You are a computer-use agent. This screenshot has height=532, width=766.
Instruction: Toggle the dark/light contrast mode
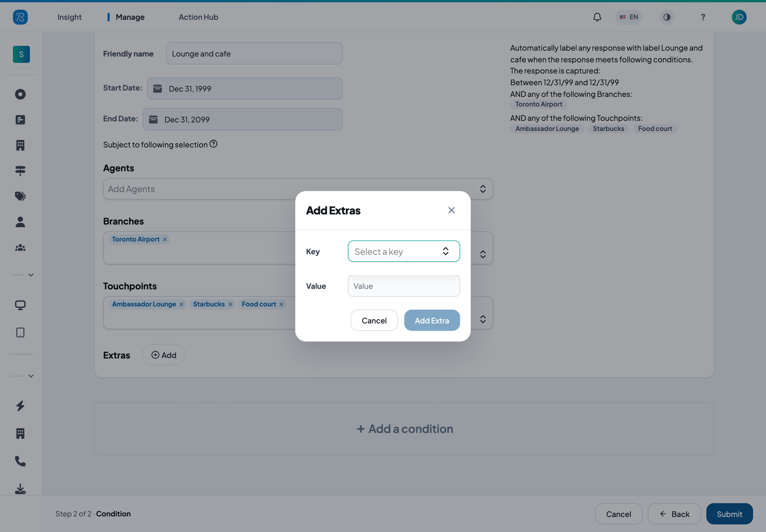(667, 17)
